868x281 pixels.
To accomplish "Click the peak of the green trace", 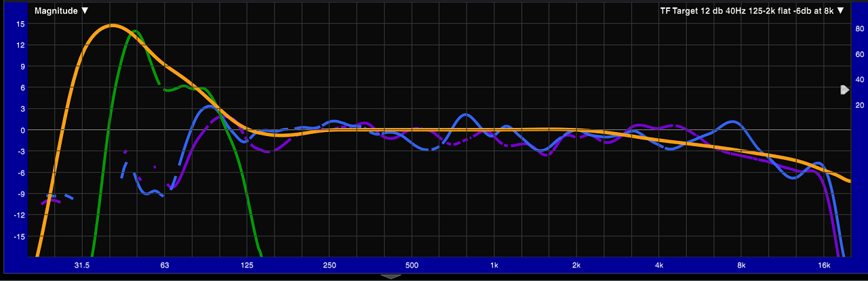I will [136, 31].
